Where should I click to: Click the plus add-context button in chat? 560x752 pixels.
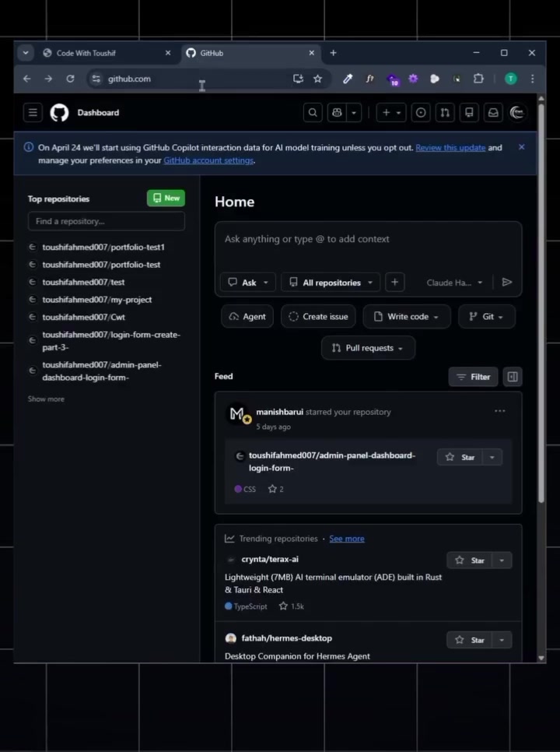tap(395, 283)
